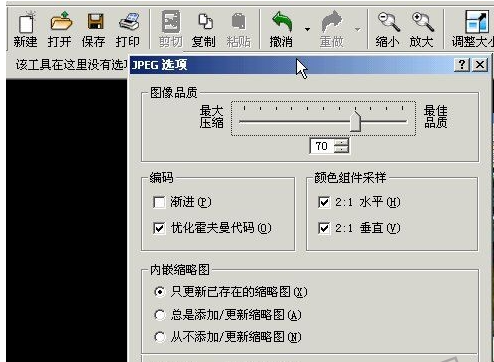The image size is (494, 362).
Task: Click the 粘贴 (Paste) toolbar icon
Action: click(238, 21)
